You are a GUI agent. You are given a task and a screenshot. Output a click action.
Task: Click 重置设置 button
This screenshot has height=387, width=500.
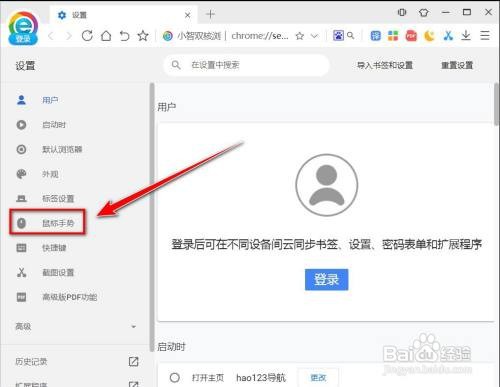(457, 65)
